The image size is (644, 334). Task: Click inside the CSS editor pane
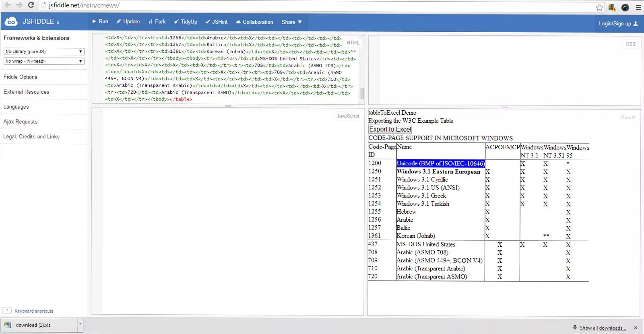pyautogui.click(x=504, y=71)
